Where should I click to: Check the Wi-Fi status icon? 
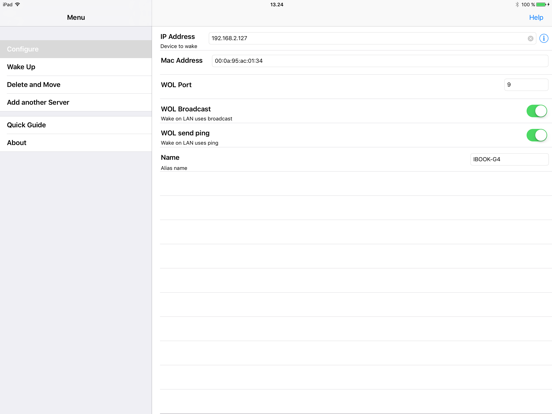[x=17, y=5]
